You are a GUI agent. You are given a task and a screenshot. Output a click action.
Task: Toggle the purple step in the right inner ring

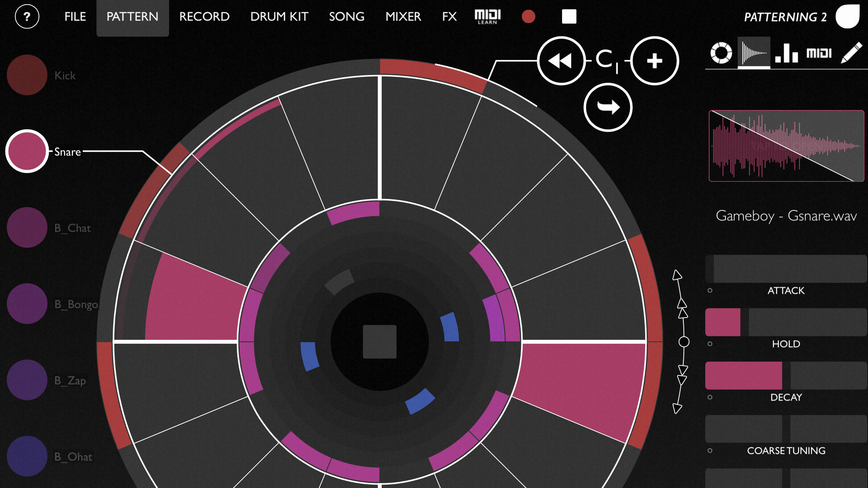494,318
